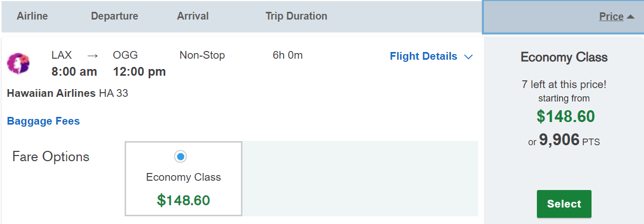
Task: Click the Hawaiian Airlines HA 33 flight label
Action: [67, 93]
